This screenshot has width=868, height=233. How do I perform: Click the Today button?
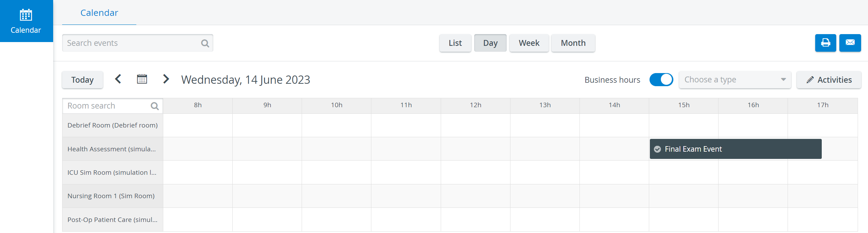point(82,80)
